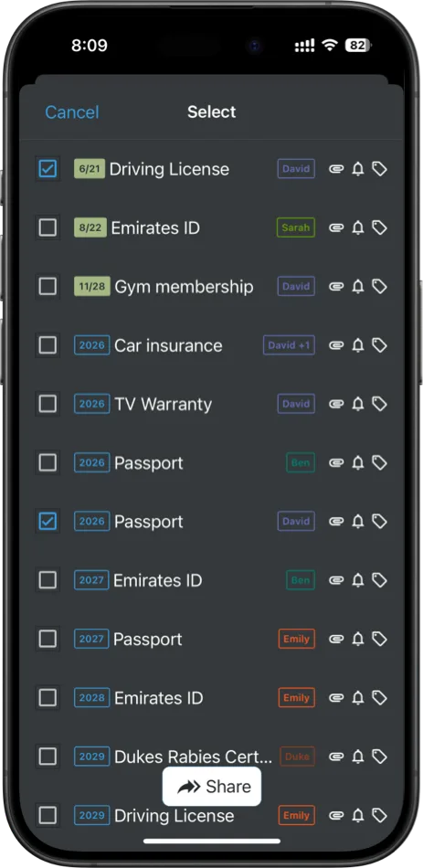Tick the checkbox for Sarah's Emirates ID
The image size is (423, 868).
click(x=48, y=228)
